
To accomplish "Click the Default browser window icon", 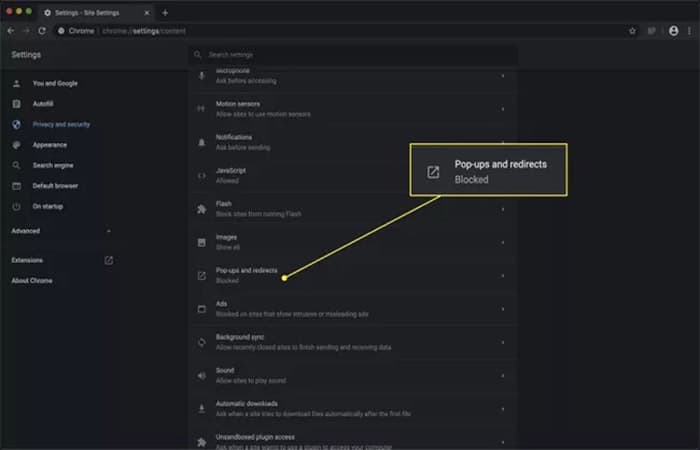I will [x=17, y=186].
